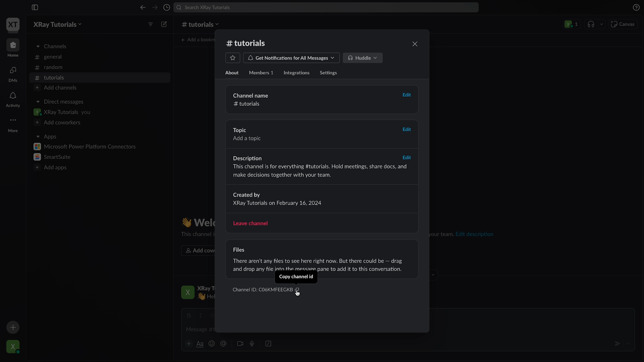Open the user profile avatar at bottom left

[13, 347]
